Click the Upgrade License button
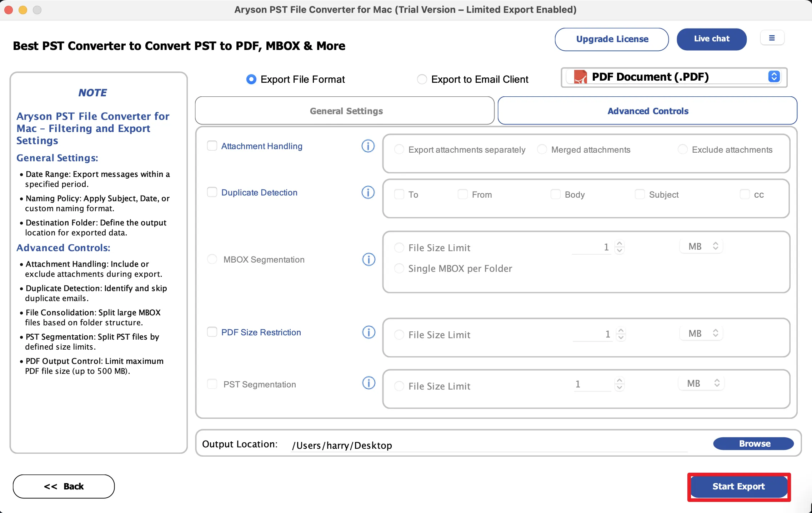Image resolution: width=812 pixels, height=513 pixels. 612,39
